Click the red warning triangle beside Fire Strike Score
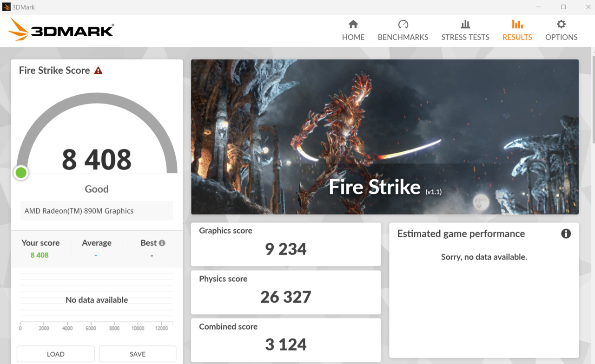Screen dimensions: 595x364 point(98,71)
